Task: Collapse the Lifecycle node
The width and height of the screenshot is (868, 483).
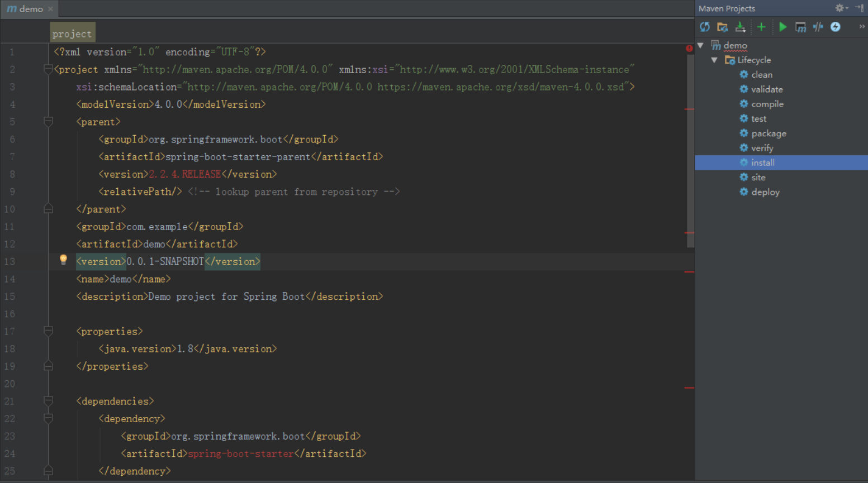Action: click(x=714, y=60)
